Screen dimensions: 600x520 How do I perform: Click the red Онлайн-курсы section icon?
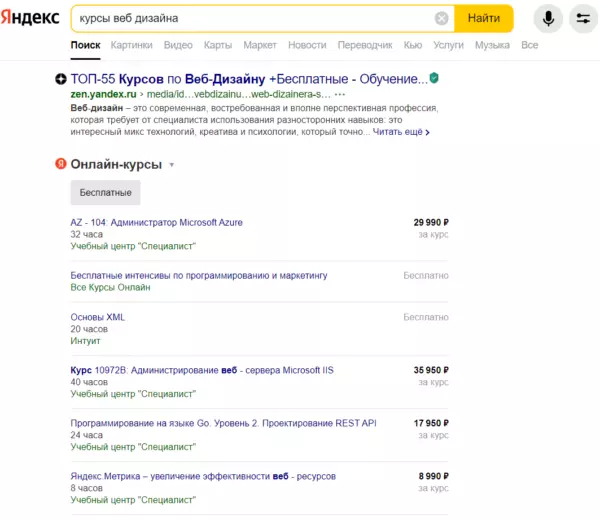click(x=61, y=164)
